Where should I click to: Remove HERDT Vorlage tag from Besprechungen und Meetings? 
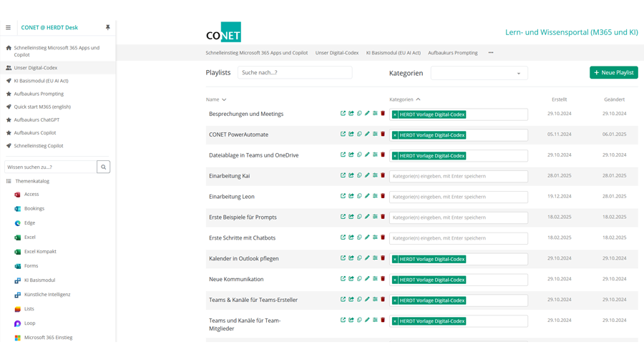click(395, 114)
